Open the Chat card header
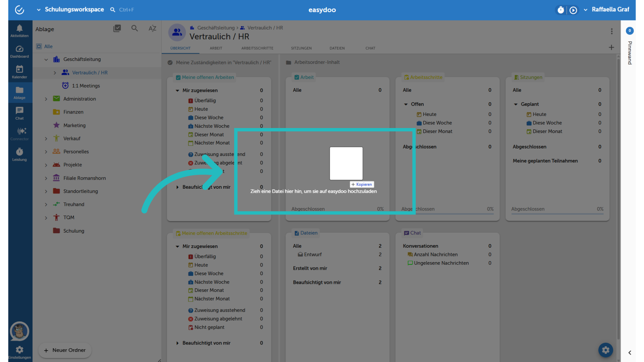This screenshot has height=362, width=644. point(412,233)
